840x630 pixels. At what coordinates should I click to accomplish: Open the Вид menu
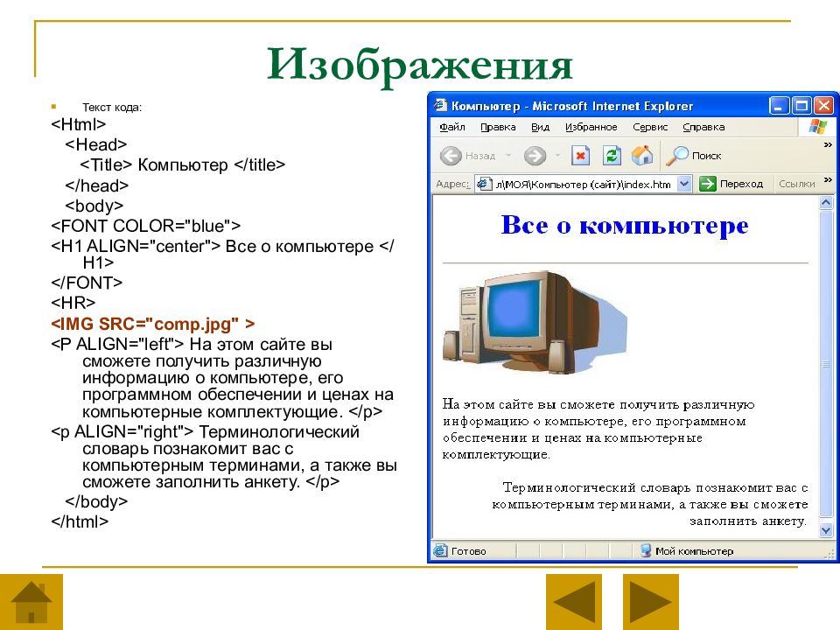coord(540,127)
